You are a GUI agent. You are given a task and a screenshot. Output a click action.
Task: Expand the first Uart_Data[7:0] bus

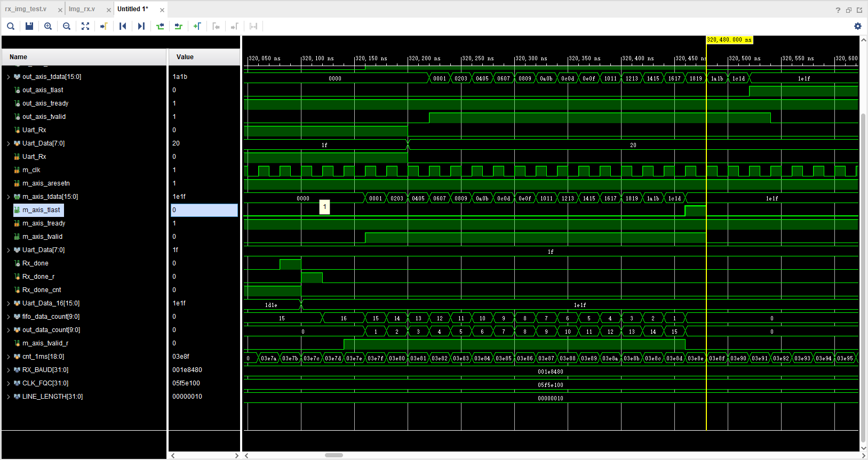pyautogui.click(x=9, y=143)
